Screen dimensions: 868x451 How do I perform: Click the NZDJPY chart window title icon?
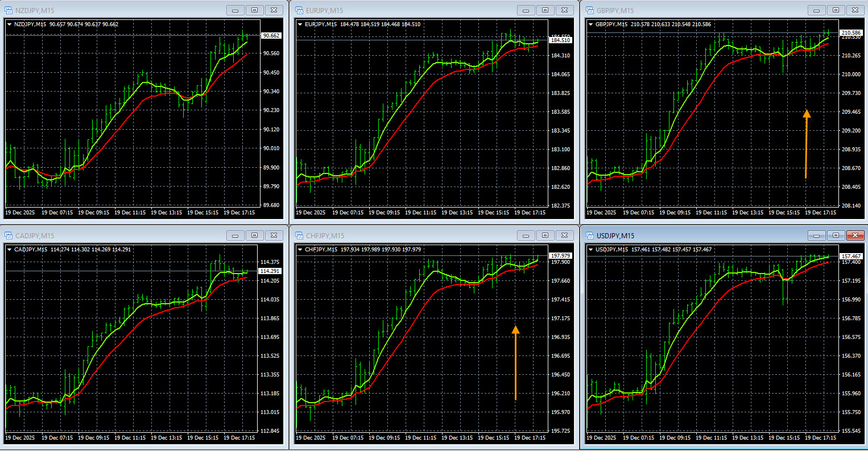pyautogui.click(x=9, y=10)
